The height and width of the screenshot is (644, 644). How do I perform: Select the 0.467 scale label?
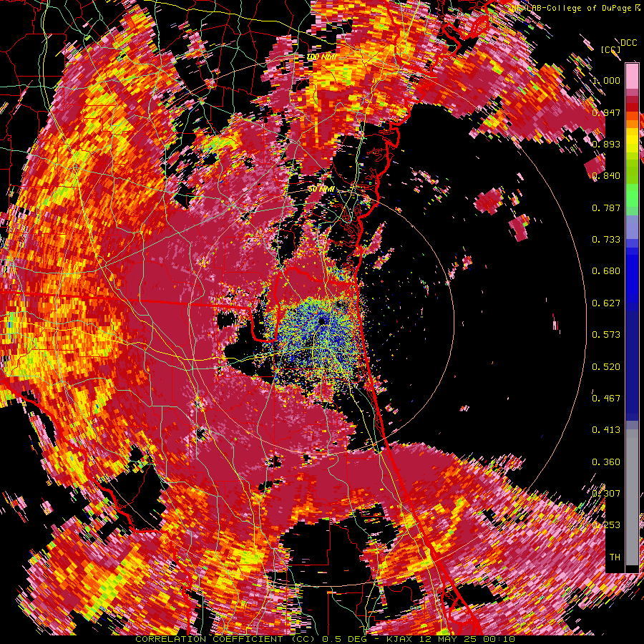(x=606, y=399)
